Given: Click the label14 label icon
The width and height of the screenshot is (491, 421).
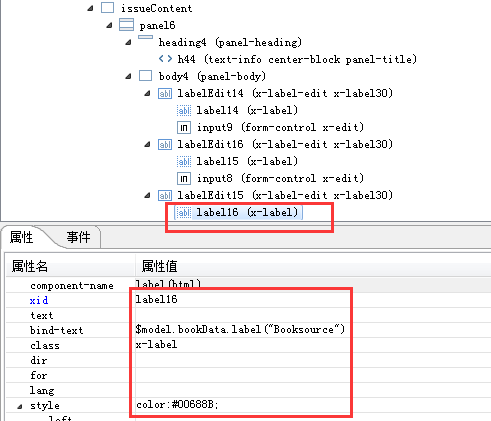Looking at the screenshot, I should pyautogui.click(x=184, y=110).
